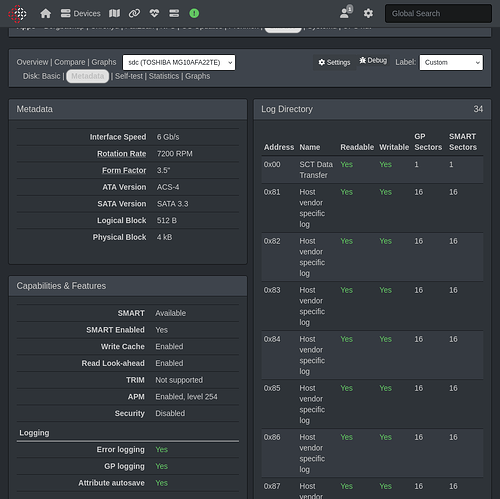Open the map menu icon
Image resolution: width=500 pixels, height=499 pixels.
[114, 14]
